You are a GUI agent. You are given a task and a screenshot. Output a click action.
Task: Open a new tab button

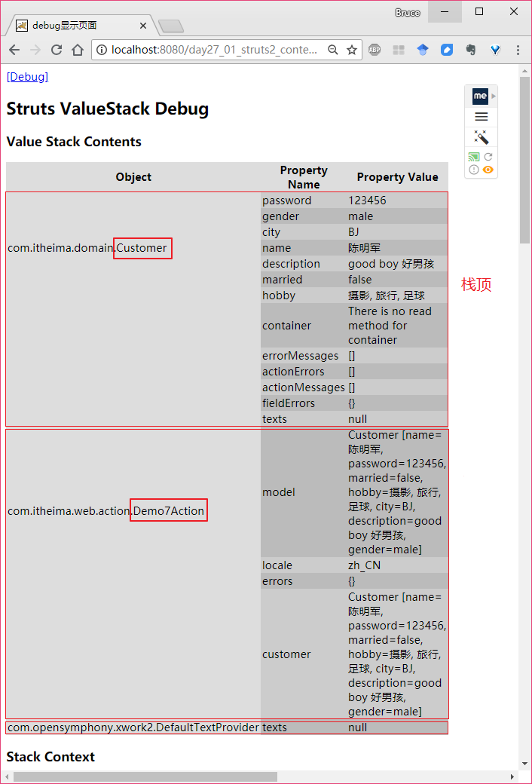point(171,26)
